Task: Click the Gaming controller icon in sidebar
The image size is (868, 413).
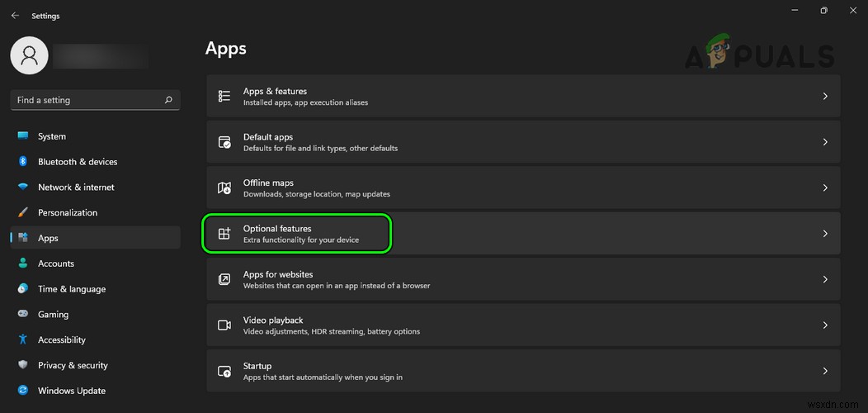Action: click(x=23, y=315)
